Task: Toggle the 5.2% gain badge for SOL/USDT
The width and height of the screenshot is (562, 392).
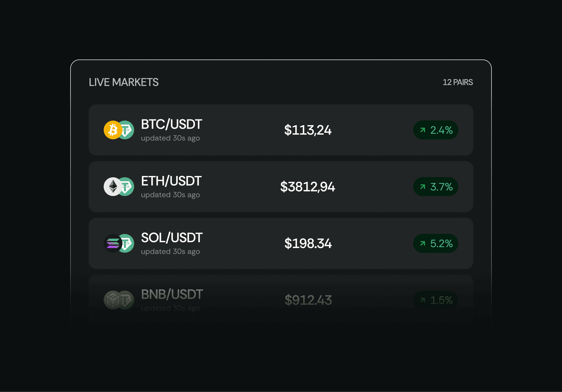Action: (436, 243)
